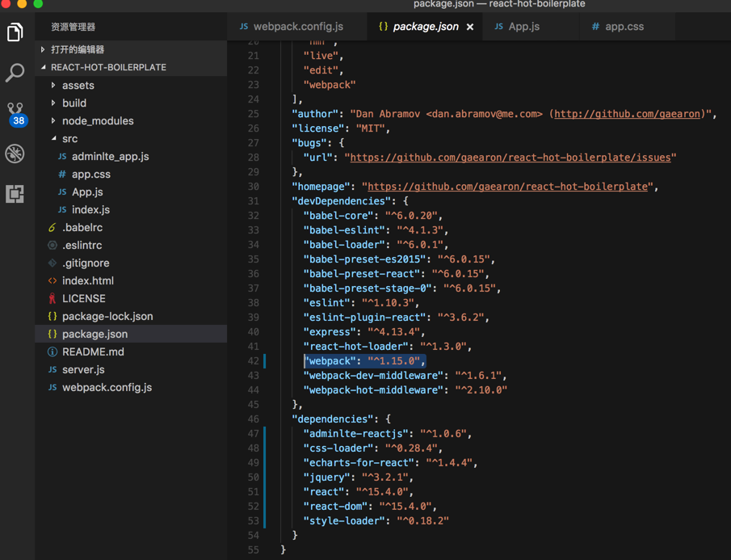Open the Explorer icon in activity bar
This screenshot has width=731, height=560.
15,32
